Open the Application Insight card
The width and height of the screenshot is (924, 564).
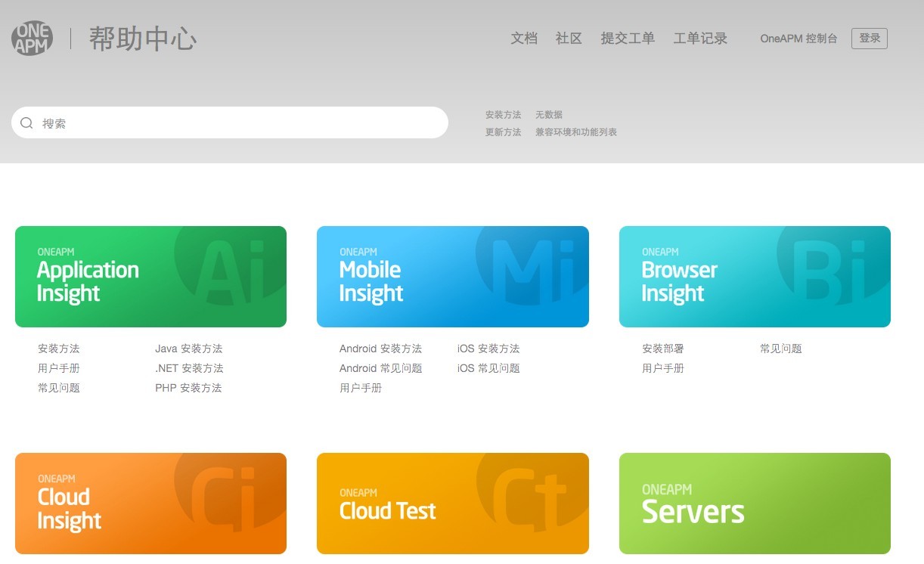click(150, 277)
